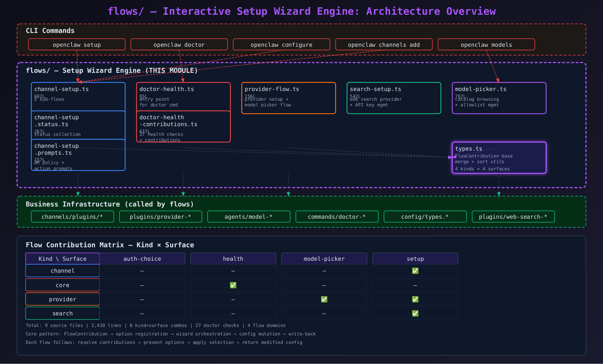603x364 pixels.
Task: Click the openclaw doctor command box
Action: pos(179,45)
